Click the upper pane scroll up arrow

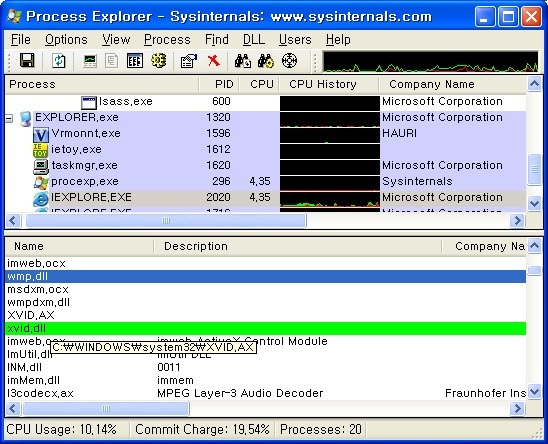point(534,84)
